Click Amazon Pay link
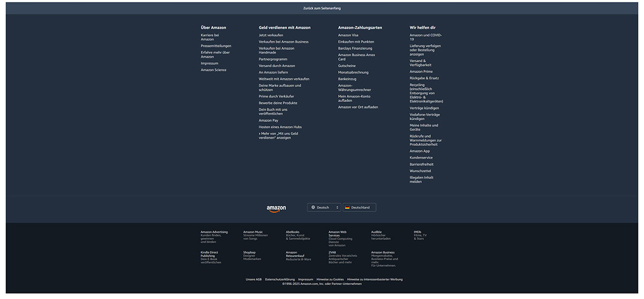Screen dimensions: 644x299 coord(269,120)
